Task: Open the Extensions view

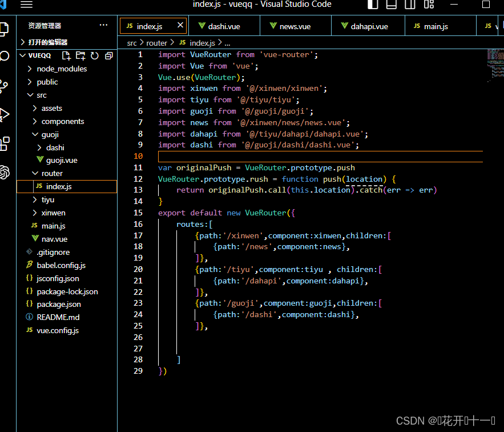Action: tap(5, 143)
